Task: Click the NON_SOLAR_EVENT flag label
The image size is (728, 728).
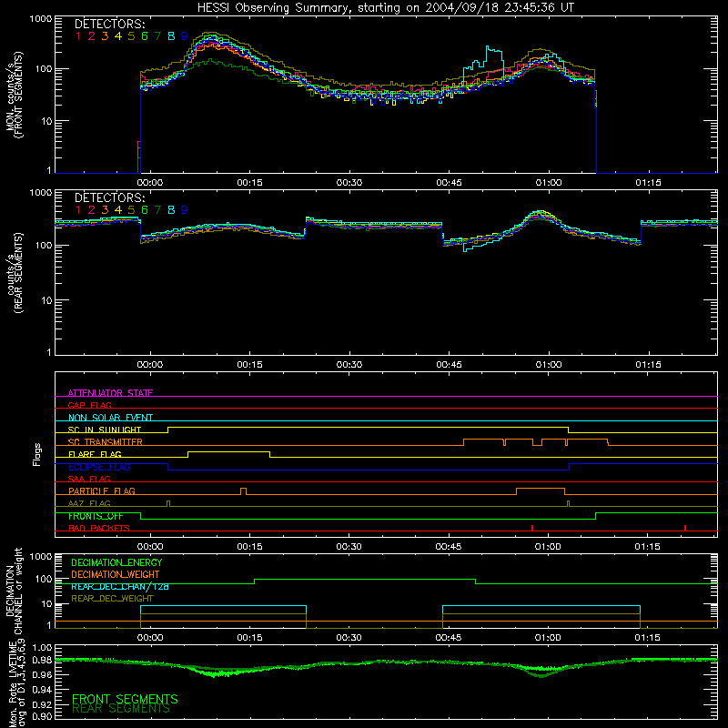Action: (x=110, y=418)
